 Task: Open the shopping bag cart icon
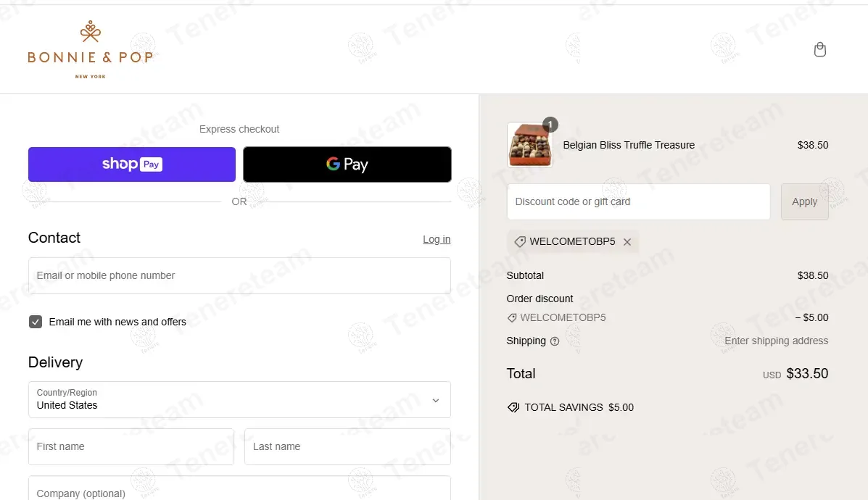coord(820,50)
